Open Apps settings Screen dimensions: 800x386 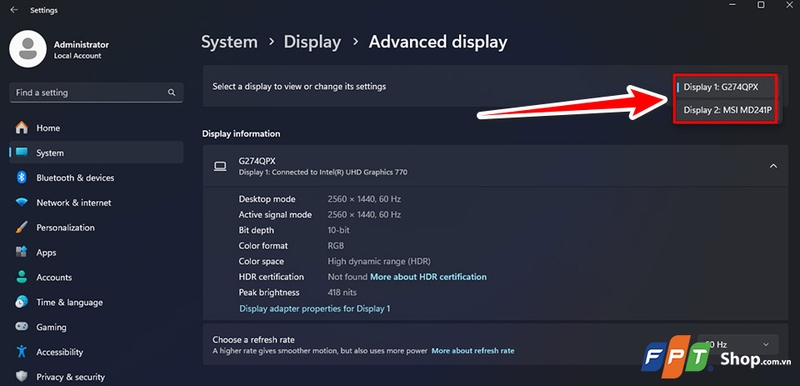[96, 252]
